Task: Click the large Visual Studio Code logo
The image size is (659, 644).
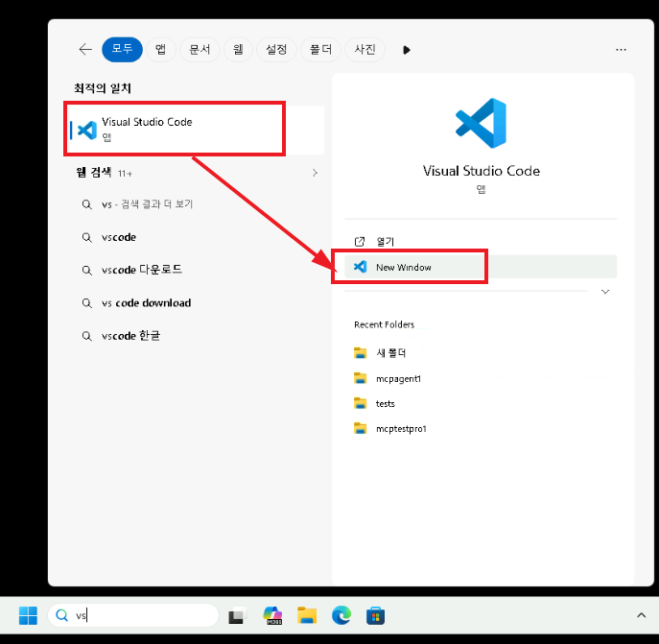Action: tap(482, 123)
